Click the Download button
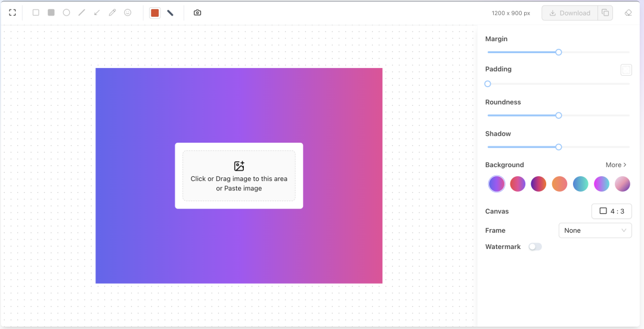The image size is (644, 329). [x=569, y=13]
